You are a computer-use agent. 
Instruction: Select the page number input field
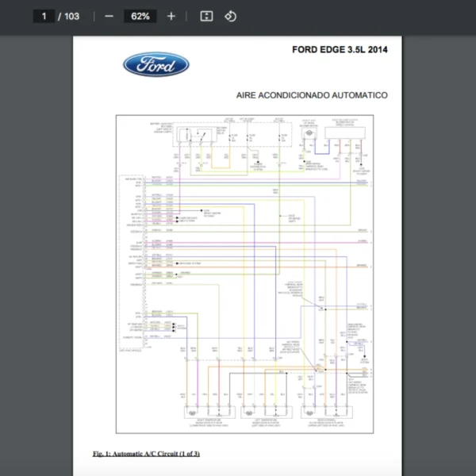tap(44, 16)
